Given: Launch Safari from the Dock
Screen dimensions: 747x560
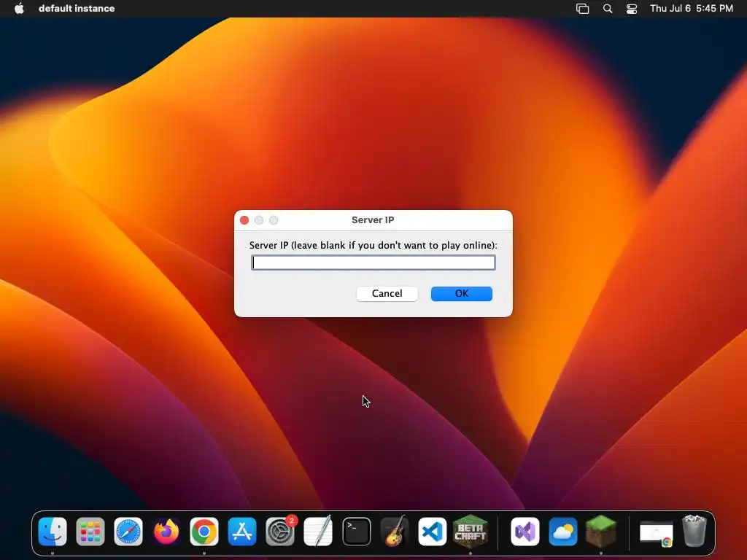Looking at the screenshot, I should tap(128, 532).
